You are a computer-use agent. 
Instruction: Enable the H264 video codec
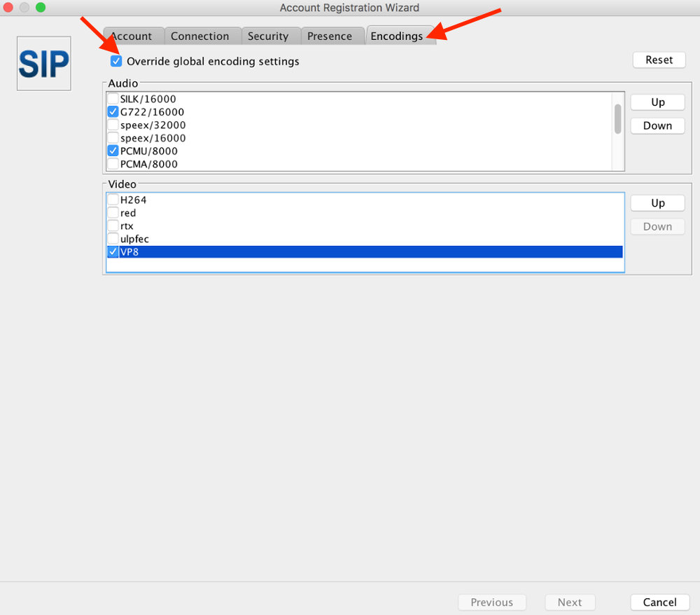(113, 200)
